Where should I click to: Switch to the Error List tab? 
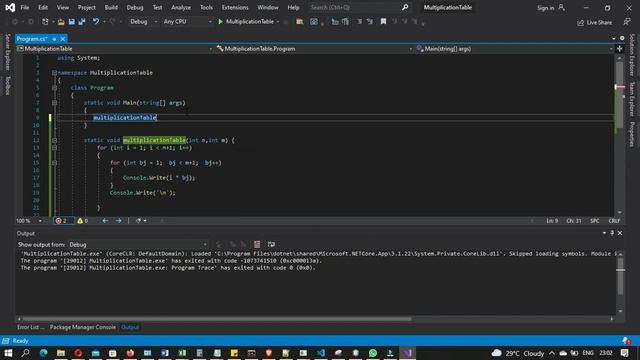pyautogui.click(x=31, y=327)
